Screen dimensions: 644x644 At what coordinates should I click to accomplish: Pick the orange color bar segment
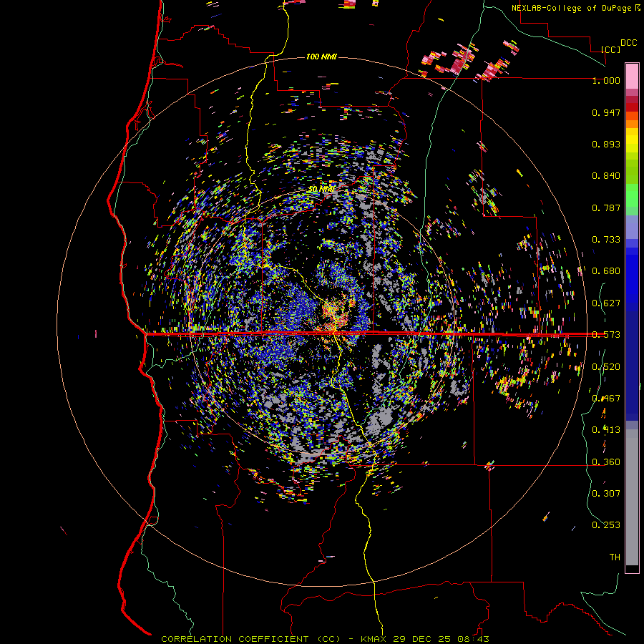(x=632, y=124)
